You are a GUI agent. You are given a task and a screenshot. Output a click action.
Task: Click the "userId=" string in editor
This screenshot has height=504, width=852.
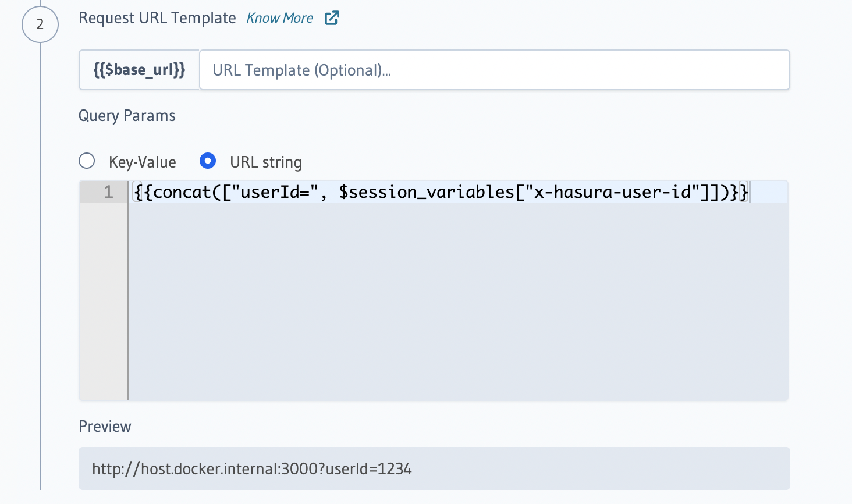coord(278,192)
